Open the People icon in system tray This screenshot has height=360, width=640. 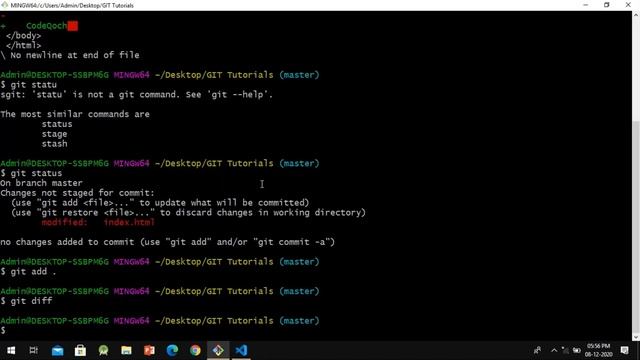coord(537,350)
